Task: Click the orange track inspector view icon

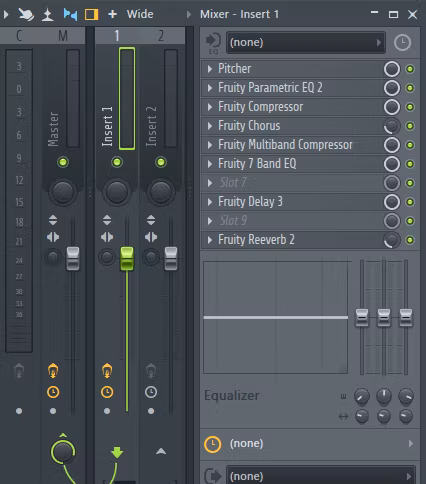Action: [x=91, y=15]
